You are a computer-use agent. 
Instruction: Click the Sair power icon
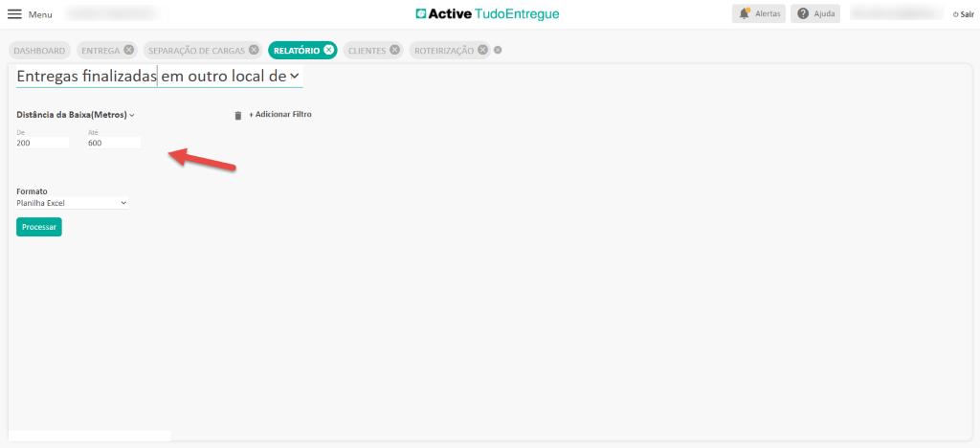pyautogui.click(x=955, y=14)
